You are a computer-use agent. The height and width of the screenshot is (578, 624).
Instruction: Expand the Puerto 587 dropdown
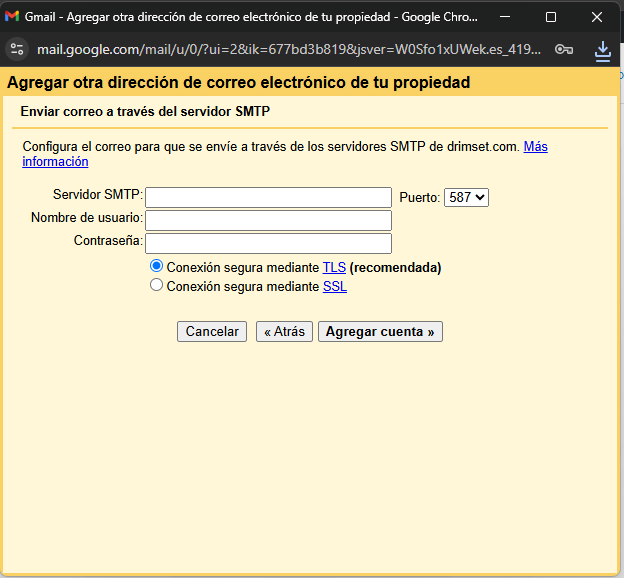point(466,198)
